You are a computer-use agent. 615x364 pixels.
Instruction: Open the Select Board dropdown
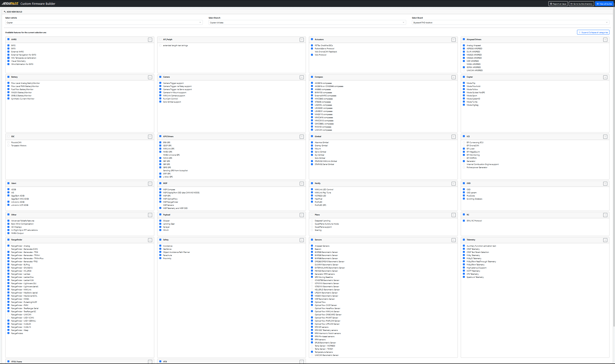[510, 23]
